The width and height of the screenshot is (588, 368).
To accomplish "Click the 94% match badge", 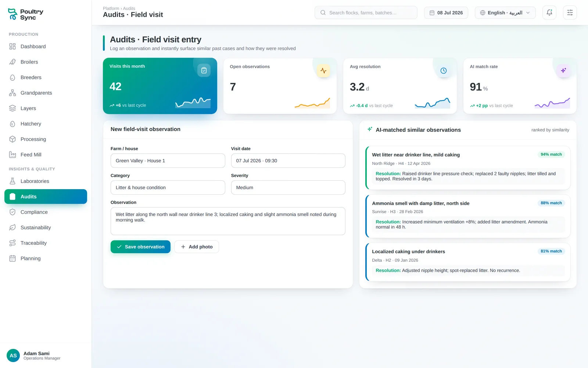I will 551,154.
